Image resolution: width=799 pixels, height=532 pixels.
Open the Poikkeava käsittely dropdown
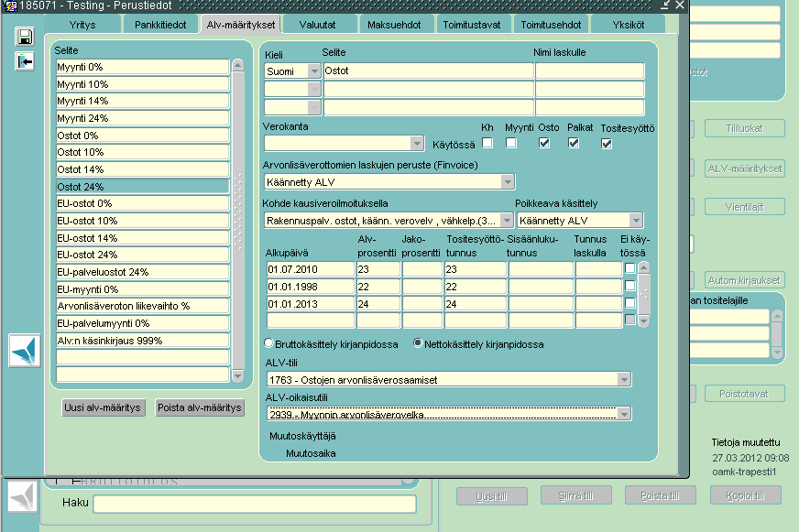pos(635,221)
